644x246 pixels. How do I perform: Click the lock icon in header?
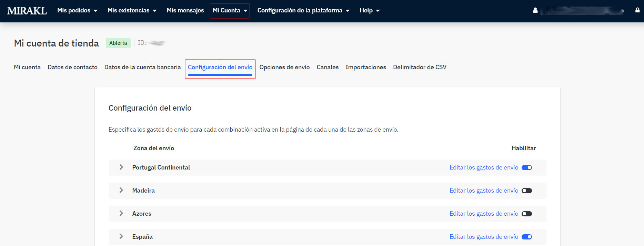(x=637, y=10)
